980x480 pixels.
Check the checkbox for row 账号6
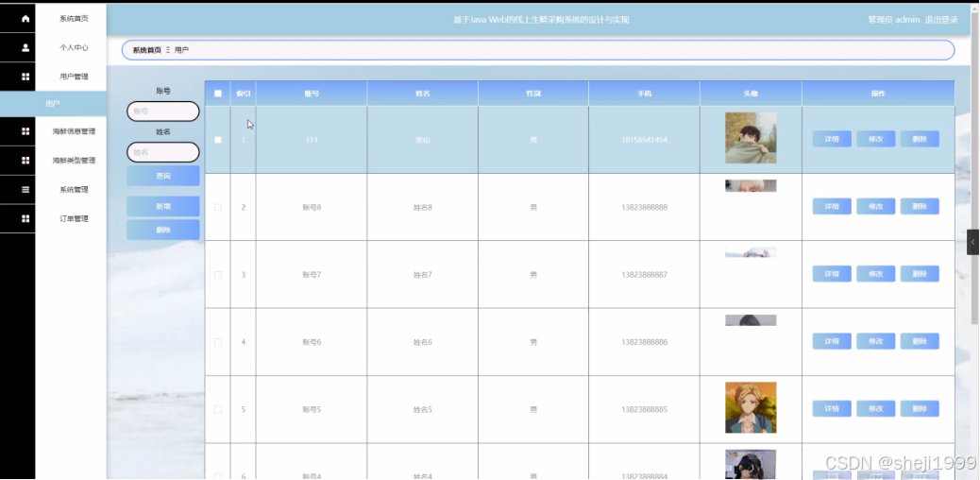click(217, 342)
